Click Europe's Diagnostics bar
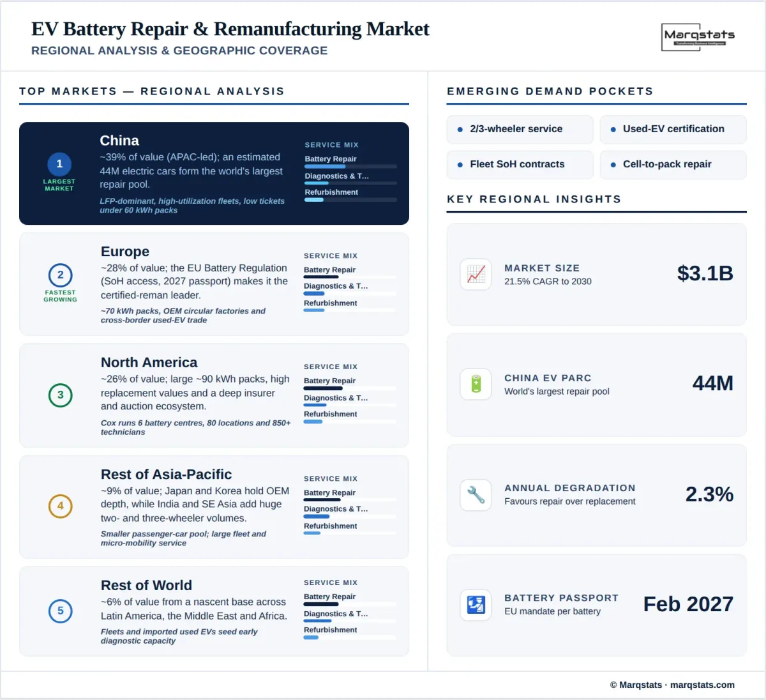 point(350,294)
